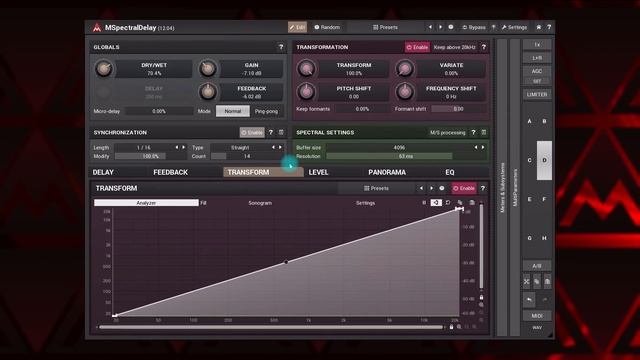This screenshot has height=360, width=640.
Task: Switch to the EQ tab
Action: (x=450, y=172)
